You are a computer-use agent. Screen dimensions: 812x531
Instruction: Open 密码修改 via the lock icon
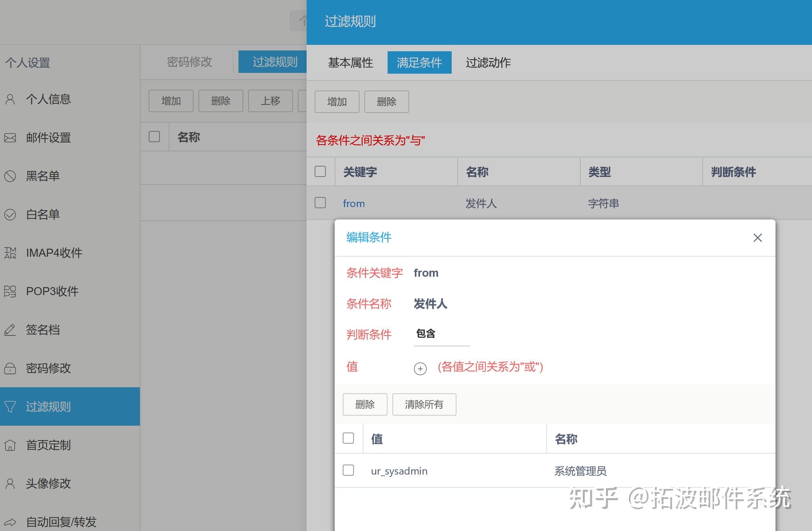point(10,368)
